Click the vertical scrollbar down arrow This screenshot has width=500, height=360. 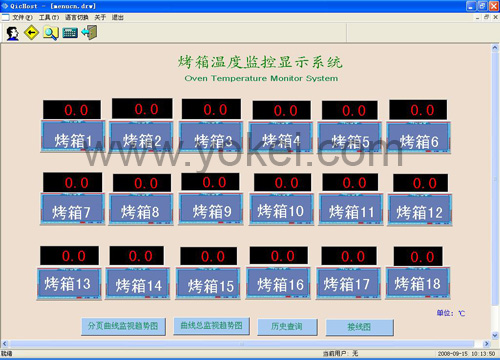pyautogui.click(x=495, y=335)
